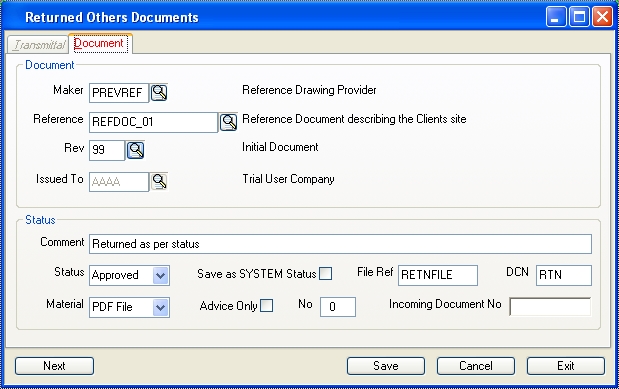Cancel the current edit
This screenshot has width=619, height=389.
pyautogui.click(x=476, y=366)
